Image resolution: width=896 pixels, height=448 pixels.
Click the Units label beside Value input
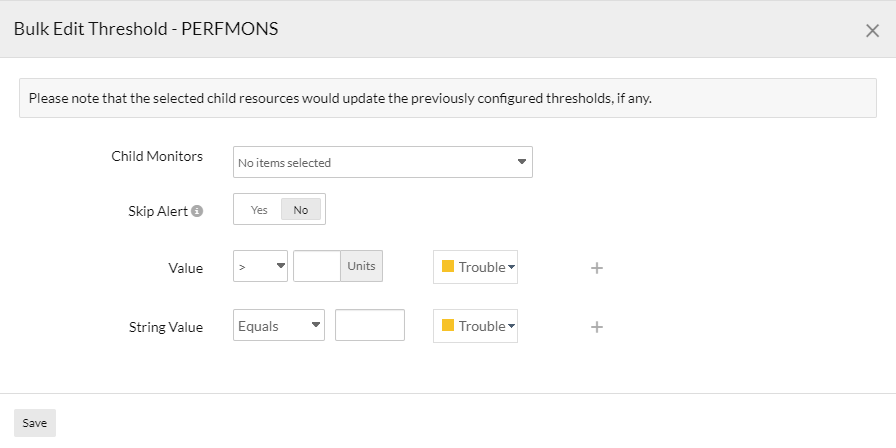click(361, 267)
